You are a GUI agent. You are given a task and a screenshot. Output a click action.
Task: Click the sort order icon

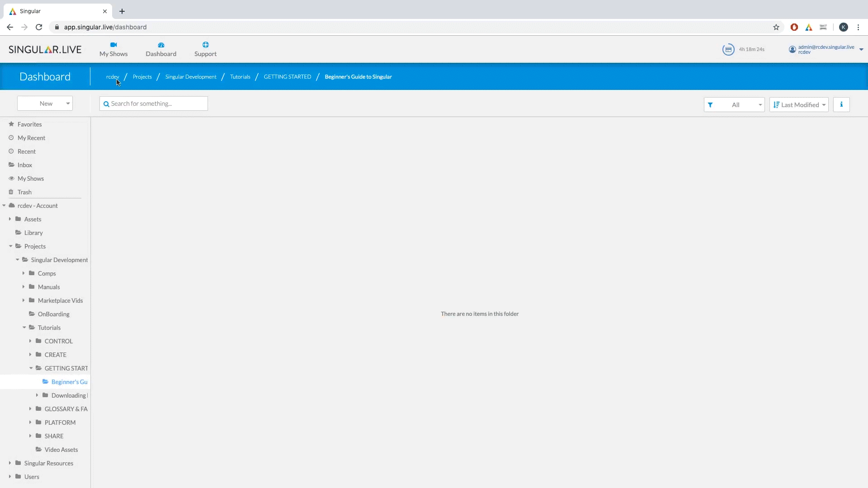(776, 105)
